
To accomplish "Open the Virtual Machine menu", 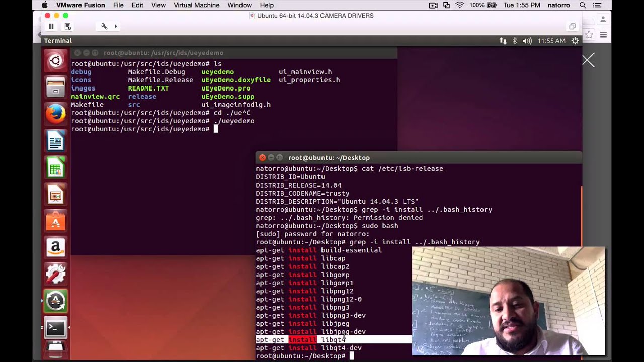I will tap(197, 5).
